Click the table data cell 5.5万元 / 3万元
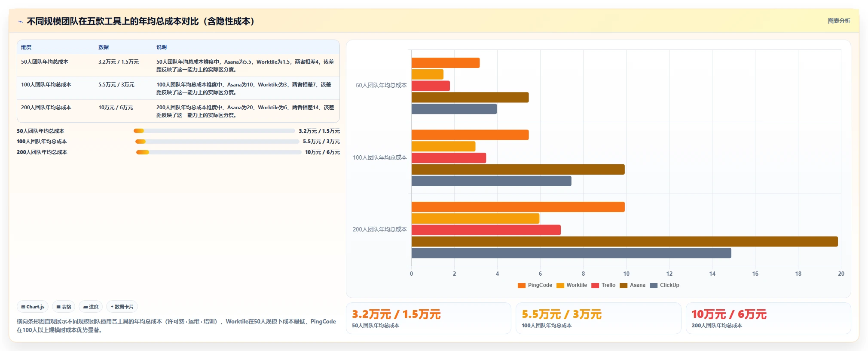Image resolution: width=868 pixels, height=351 pixels. tap(116, 85)
